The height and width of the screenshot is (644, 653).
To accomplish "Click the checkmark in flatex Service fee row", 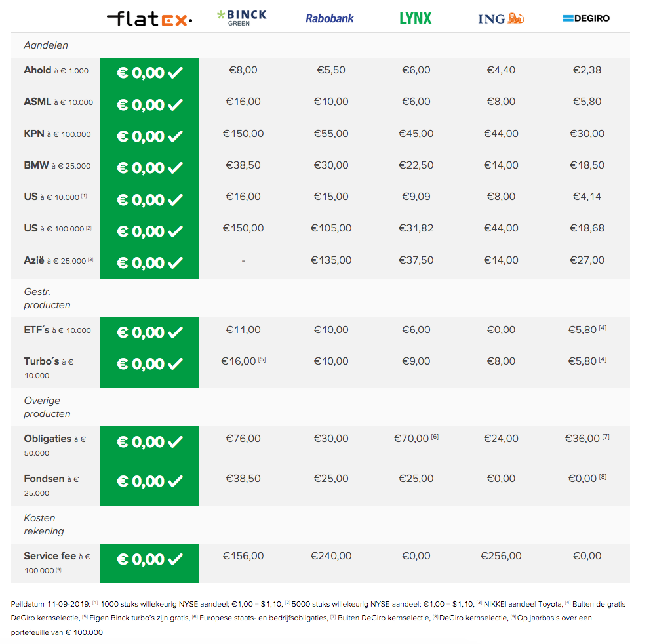I will point(175,559).
